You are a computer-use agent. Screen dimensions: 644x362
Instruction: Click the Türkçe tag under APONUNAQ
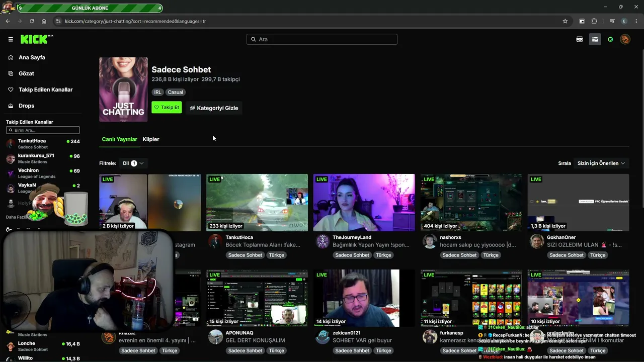276,350
